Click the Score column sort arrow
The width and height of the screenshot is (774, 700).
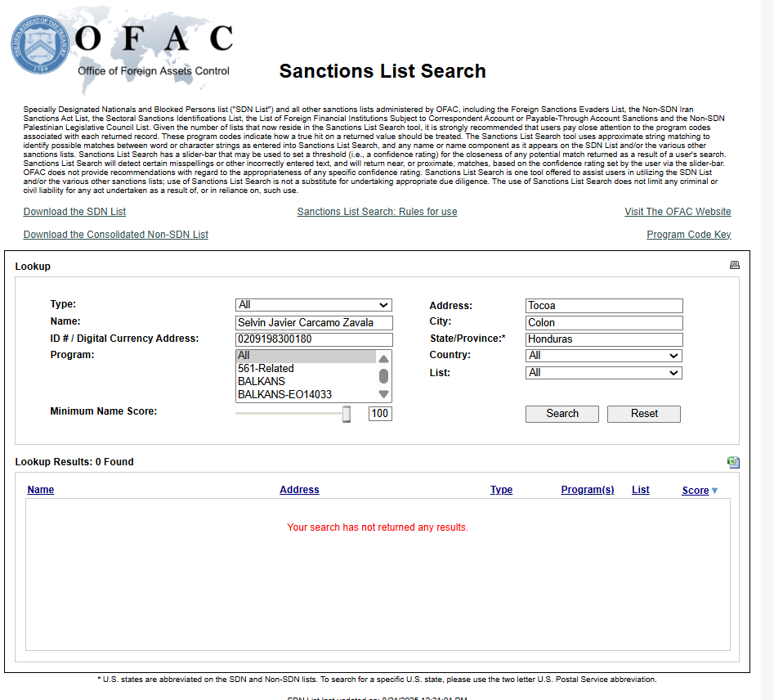tap(714, 491)
